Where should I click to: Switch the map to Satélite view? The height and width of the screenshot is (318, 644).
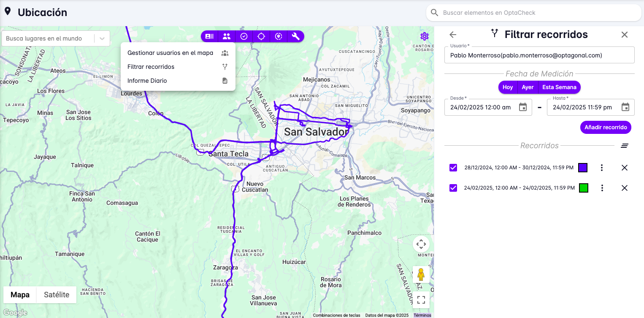(57, 295)
